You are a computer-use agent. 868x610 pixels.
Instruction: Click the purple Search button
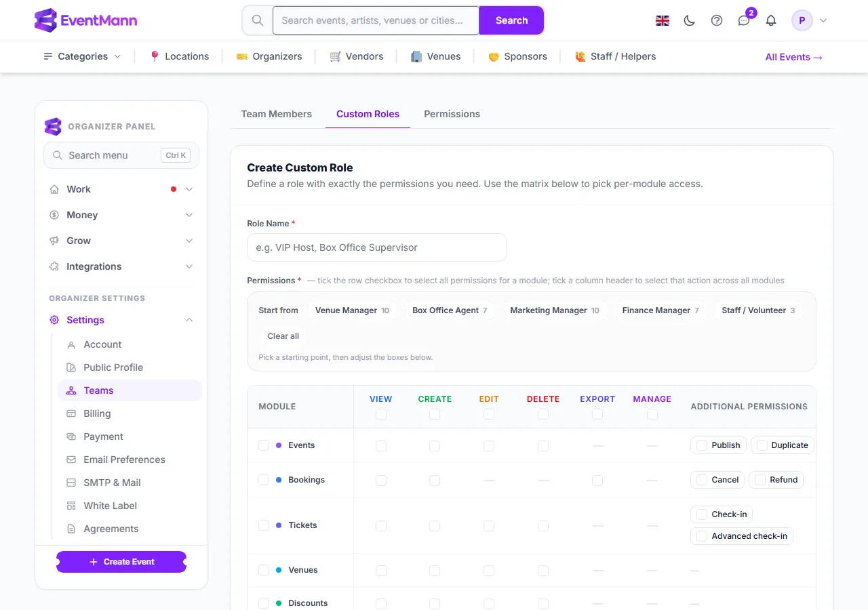coord(511,20)
